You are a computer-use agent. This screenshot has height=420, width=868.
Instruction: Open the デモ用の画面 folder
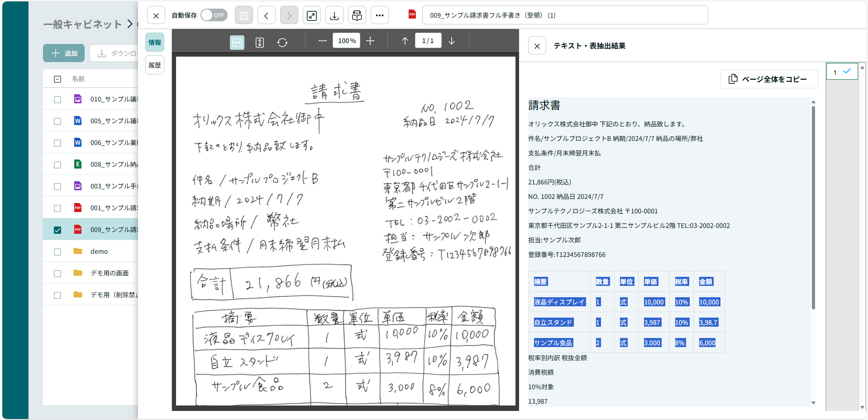pyautogui.click(x=110, y=273)
